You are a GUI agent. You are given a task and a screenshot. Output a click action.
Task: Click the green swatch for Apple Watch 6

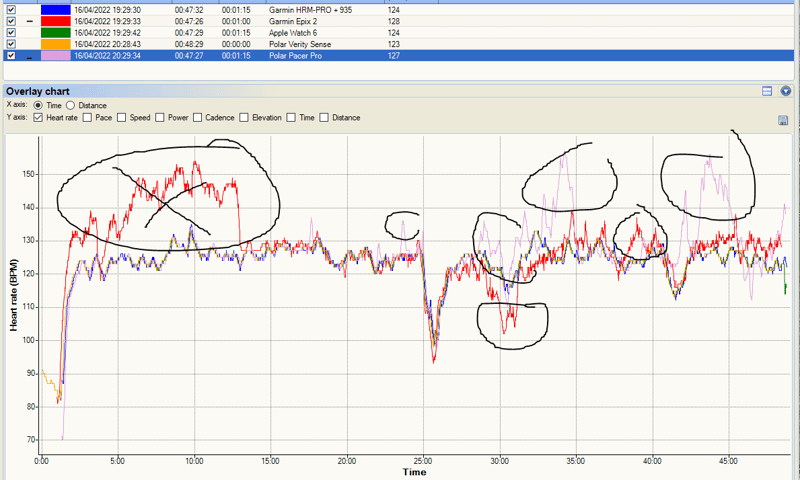pos(56,33)
